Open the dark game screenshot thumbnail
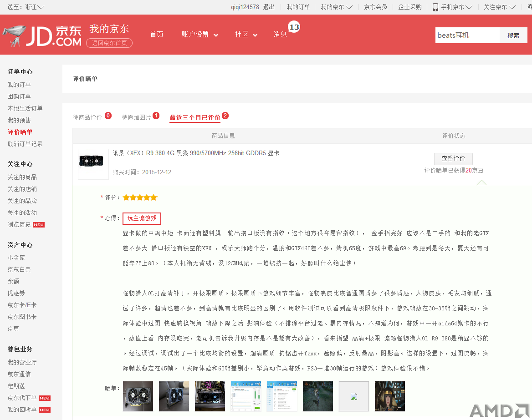This screenshot has height=420, width=532. [318, 396]
